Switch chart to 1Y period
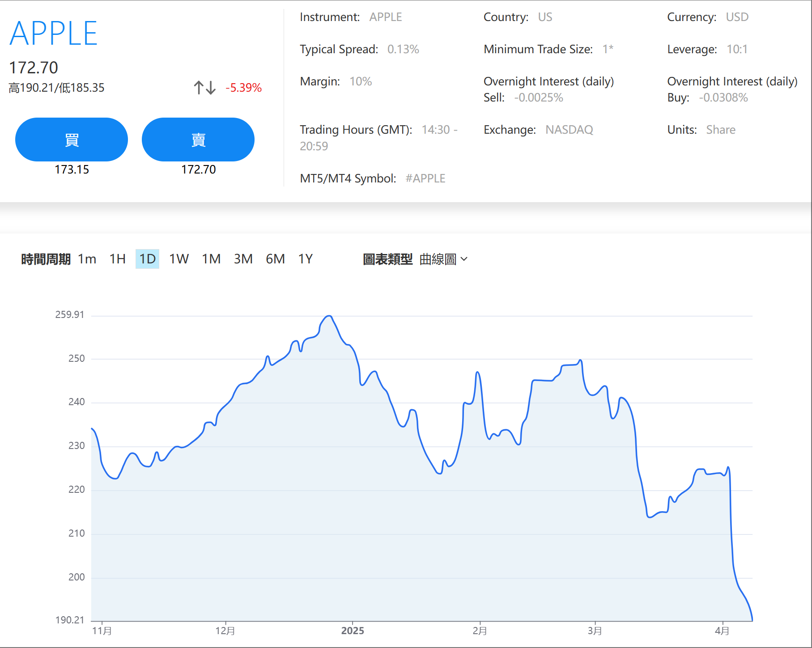812x648 pixels. coord(306,259)
